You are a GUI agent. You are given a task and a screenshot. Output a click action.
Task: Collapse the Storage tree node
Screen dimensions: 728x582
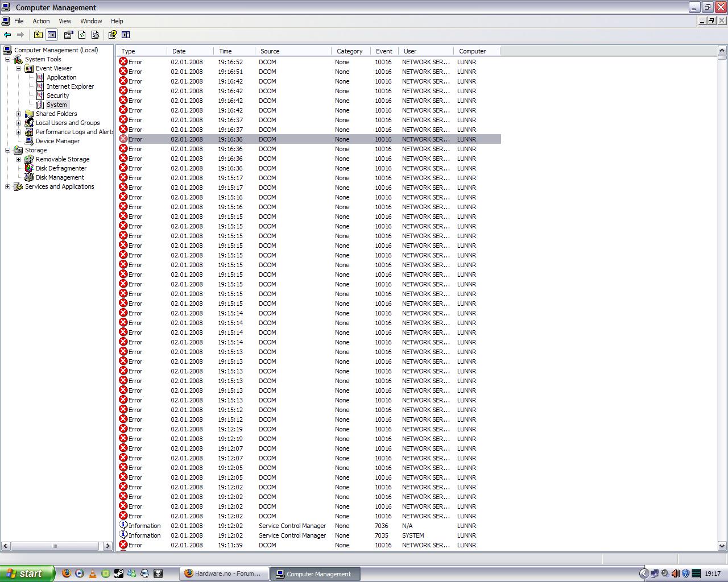pos(7,150)
